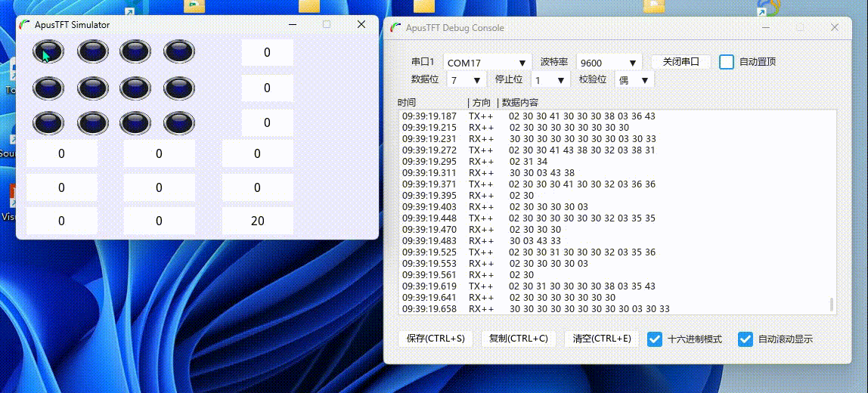Select log row at 09:39:19.295
Image resolution: width=868 pixels, height=393 pixels.
pyautogui.click(x=613, y=162)
